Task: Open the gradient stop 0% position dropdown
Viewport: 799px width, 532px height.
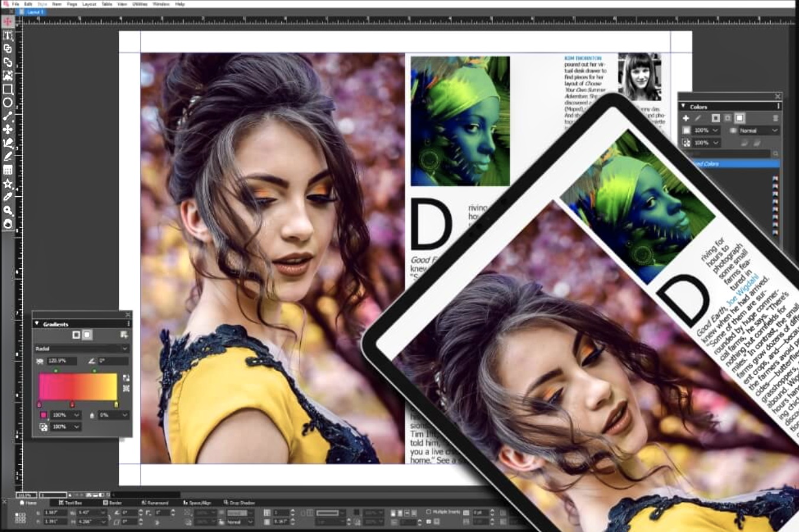Action: coord(113,415)
